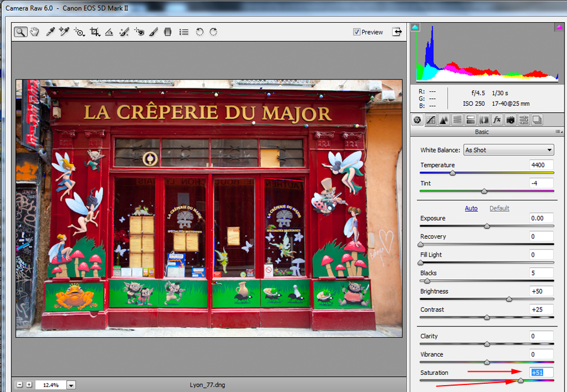Toggle full screen mode icon
Screen dimensions: 567x392
pos(397,32)
